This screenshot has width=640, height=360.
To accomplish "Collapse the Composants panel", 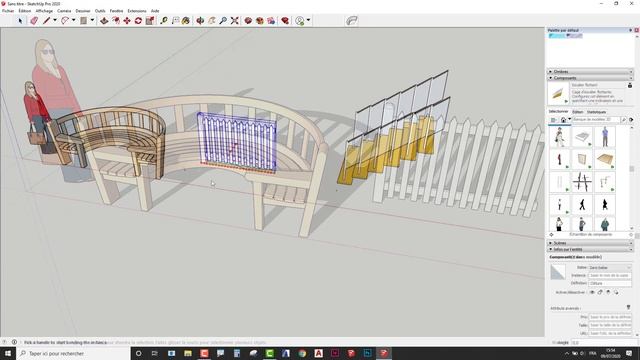I will click(x=590, y=78).
